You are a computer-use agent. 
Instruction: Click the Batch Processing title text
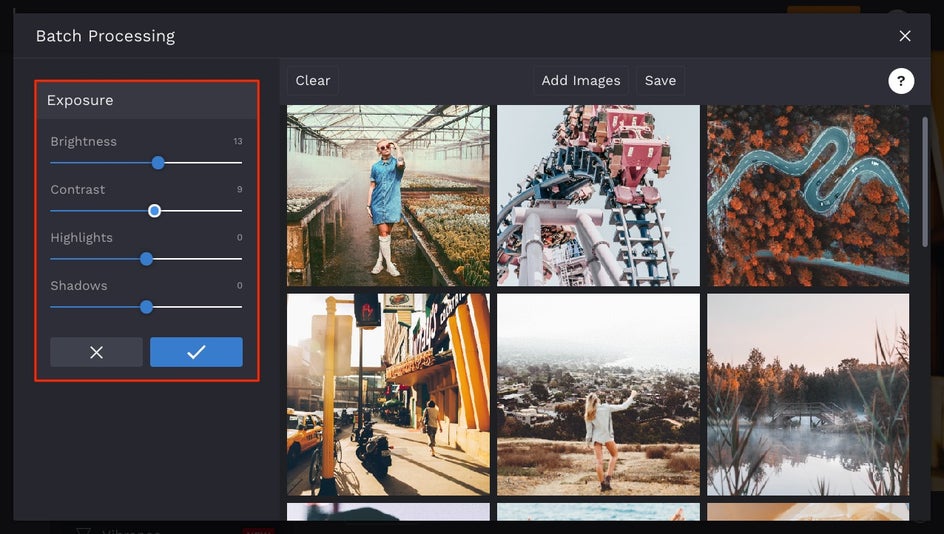pyautogui.click(x=105, y=36)
